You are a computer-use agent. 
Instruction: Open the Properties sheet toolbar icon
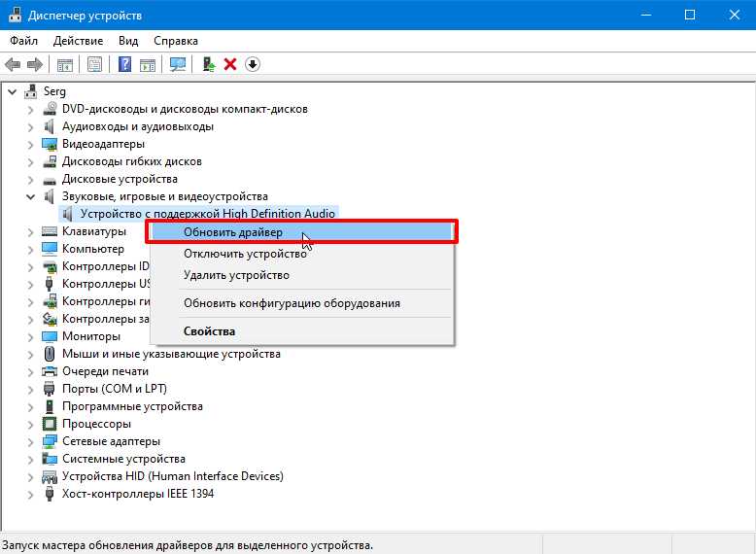(94, 64)
